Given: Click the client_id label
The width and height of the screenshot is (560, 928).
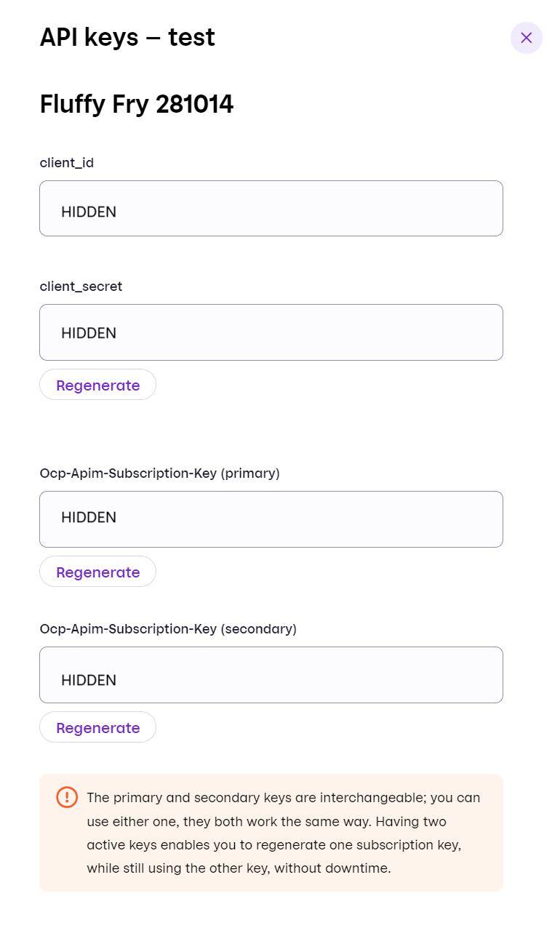Looking at the screenshot, I should tap(66, 163).
